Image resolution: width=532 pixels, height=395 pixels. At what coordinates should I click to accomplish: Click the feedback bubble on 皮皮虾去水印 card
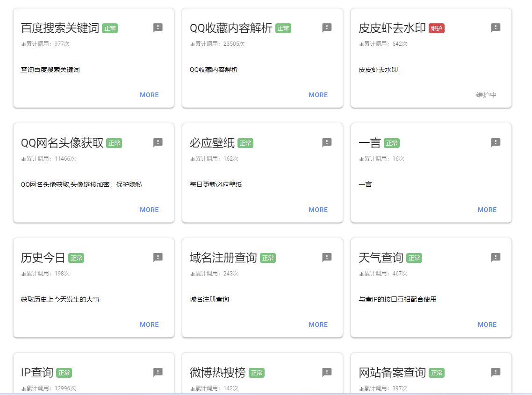point(495,28)
